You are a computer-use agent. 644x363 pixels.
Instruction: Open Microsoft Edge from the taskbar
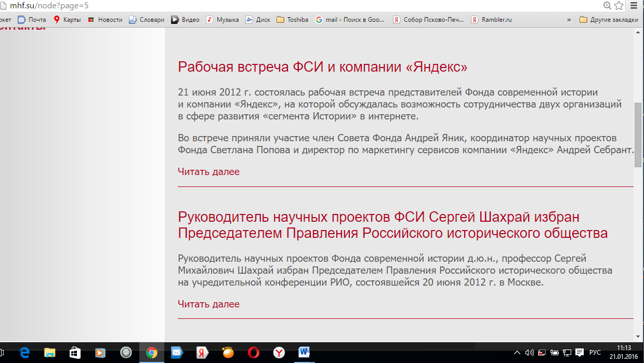24,353
